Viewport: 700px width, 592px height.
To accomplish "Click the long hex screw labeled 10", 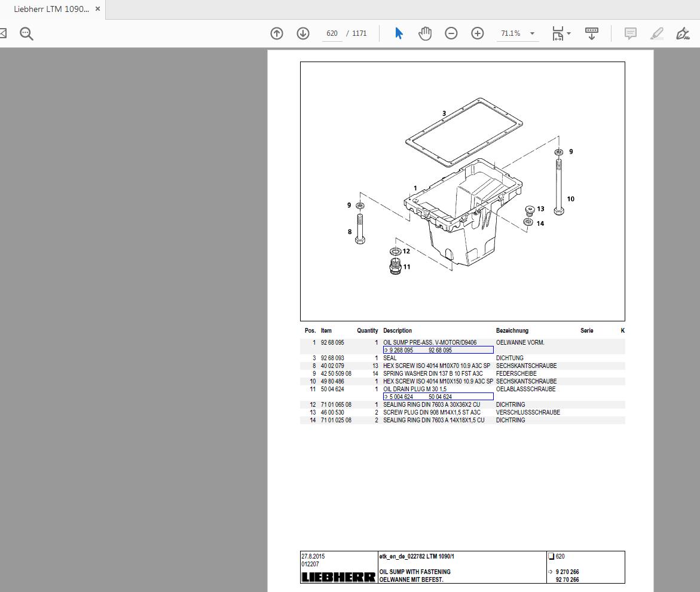I will (559, 188).
